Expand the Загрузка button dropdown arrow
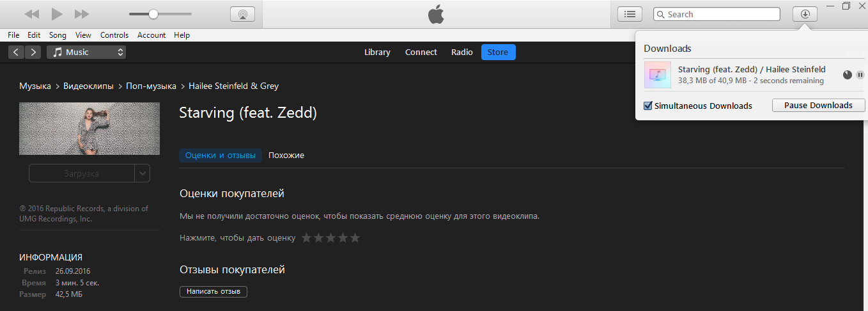This screenshot has height=311, width=868. 143,173
